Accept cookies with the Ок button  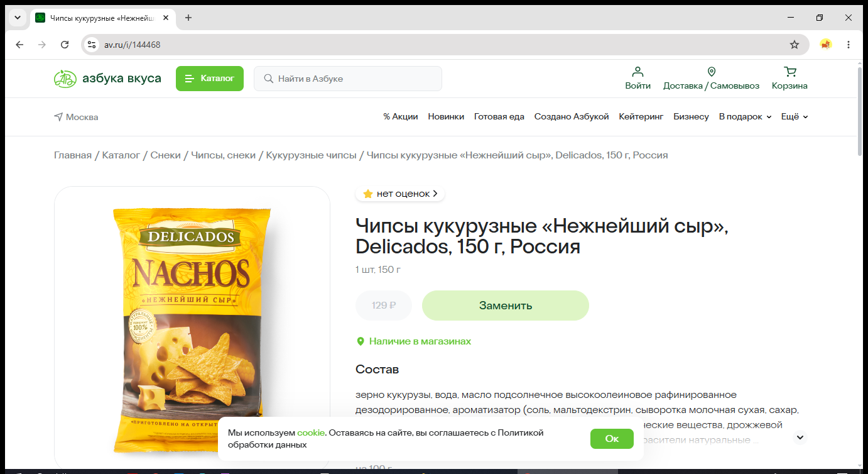(612, 439)
